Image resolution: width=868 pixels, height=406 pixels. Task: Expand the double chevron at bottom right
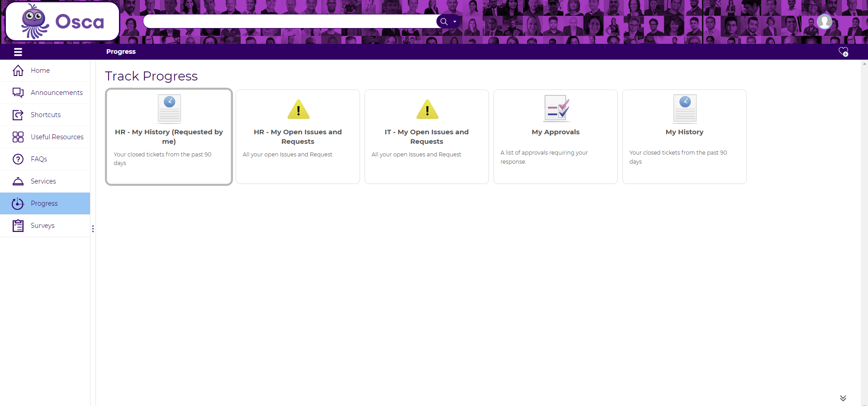(x=843, y=398)
